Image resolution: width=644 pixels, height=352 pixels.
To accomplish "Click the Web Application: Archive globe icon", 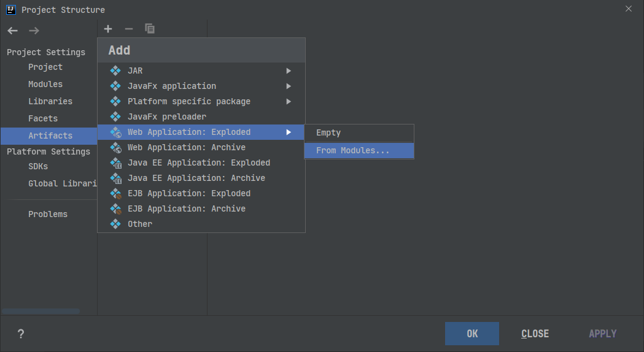I will tap(116, 147).
